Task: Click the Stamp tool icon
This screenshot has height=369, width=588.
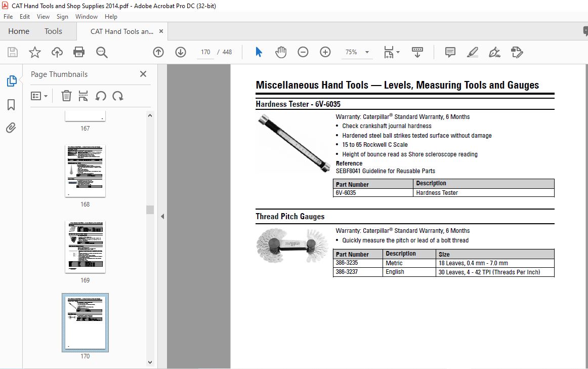Action: point(517,52)
